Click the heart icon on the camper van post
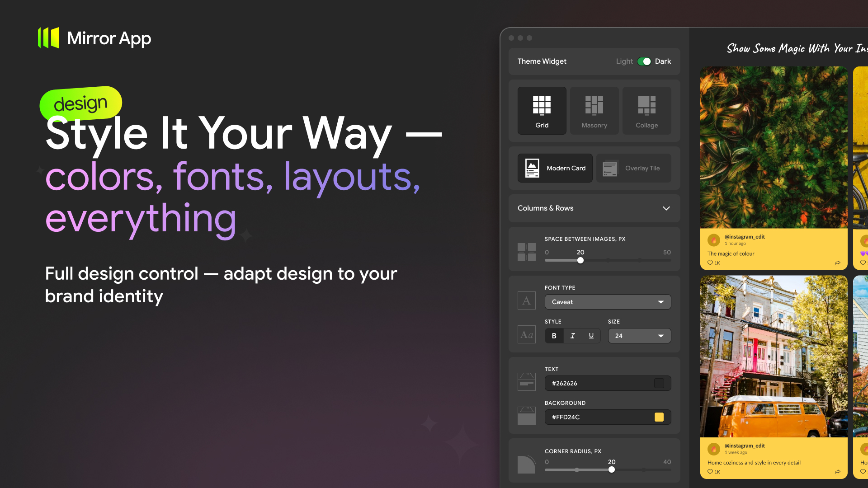Screen dimensions: 868x488 710,472
